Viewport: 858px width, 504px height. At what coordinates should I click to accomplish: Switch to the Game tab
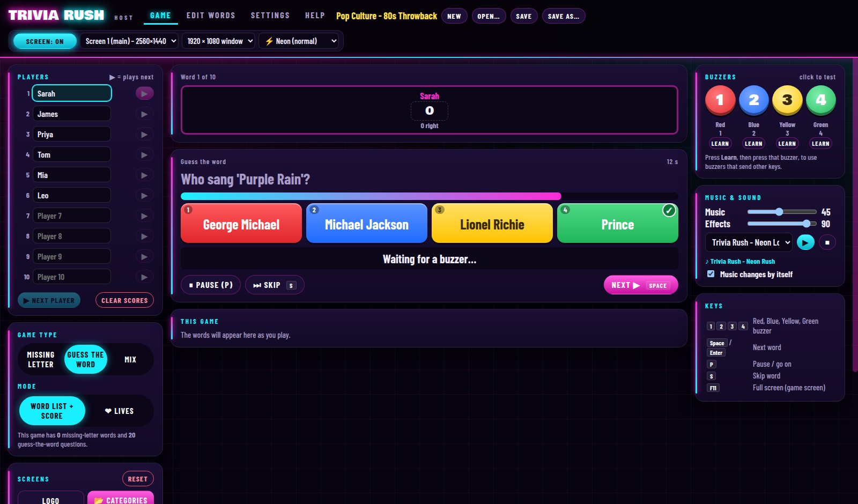tap(160, 16)
